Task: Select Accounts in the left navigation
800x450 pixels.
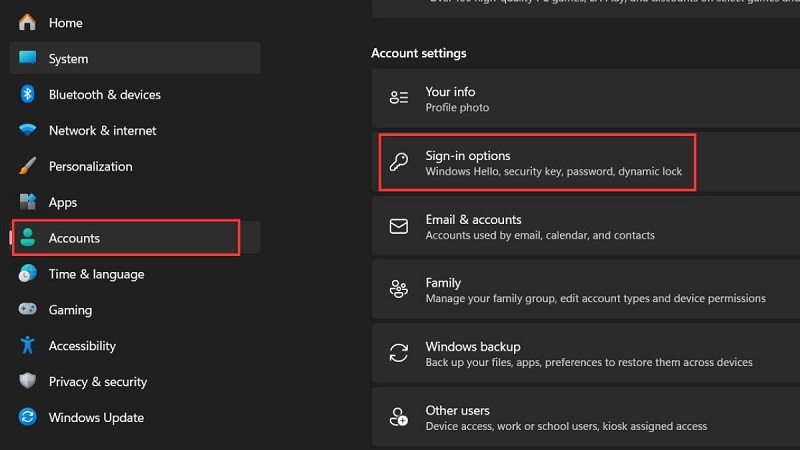Action: coord(74,238)
